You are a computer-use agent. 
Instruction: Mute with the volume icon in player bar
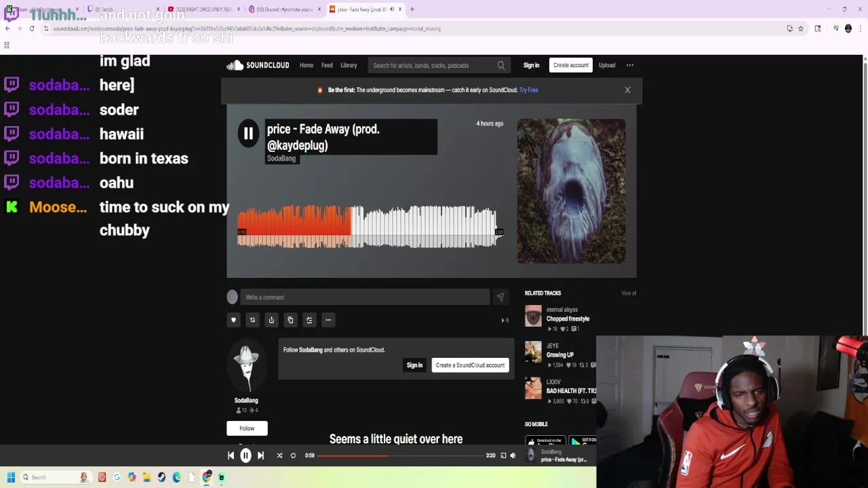[x=513, y=455]
